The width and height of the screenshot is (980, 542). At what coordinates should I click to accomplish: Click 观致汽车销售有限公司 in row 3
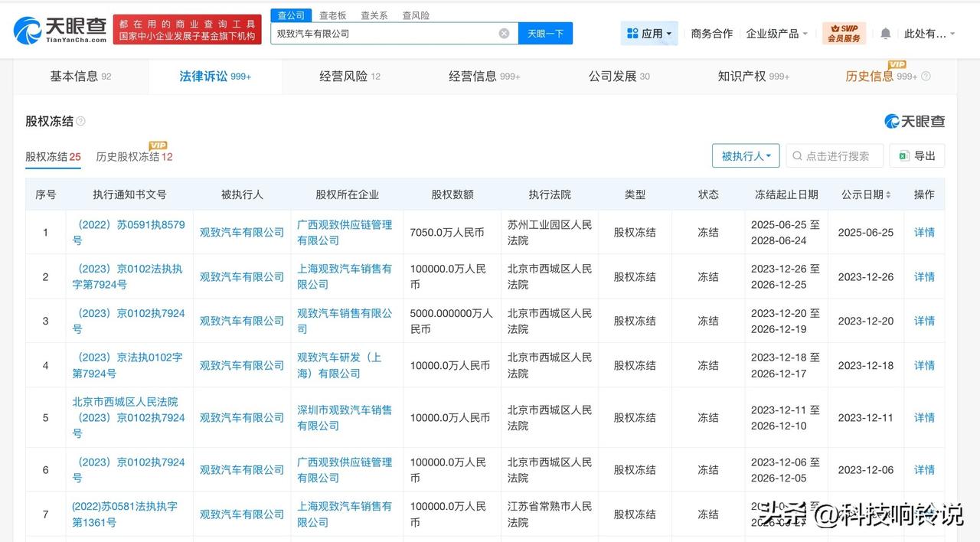345,321
